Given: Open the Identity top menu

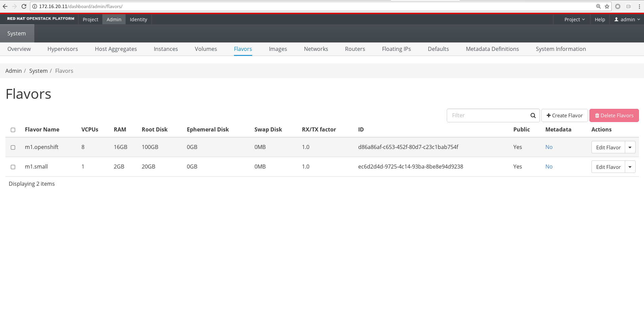Looking at the screenshot, I should (x=139, y=20).
